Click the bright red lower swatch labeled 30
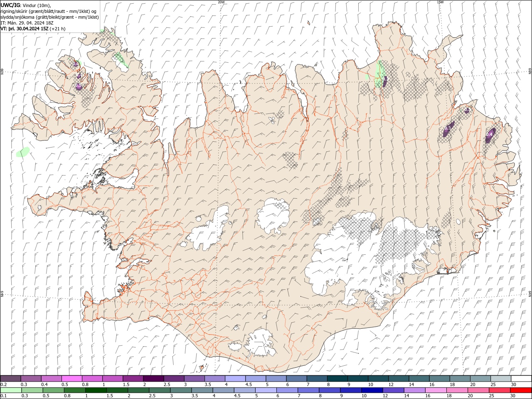The width and height of the screenshot is (532, 399). (521, 390)
